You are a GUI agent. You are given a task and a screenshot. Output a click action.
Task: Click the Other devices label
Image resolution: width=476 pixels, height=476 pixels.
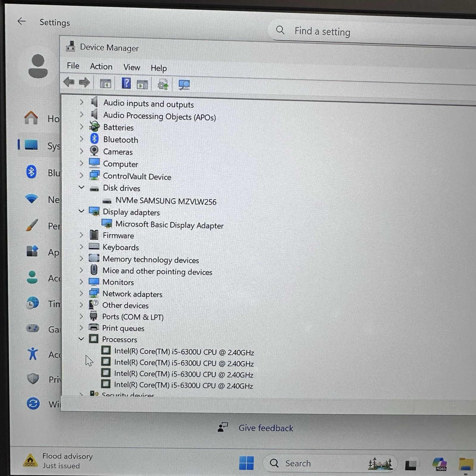126,306
